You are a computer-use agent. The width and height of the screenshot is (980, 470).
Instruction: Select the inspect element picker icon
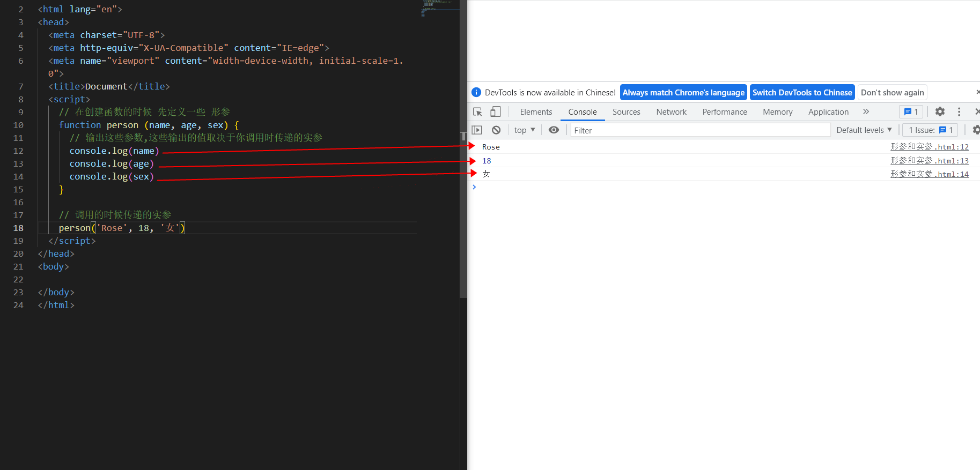tap(477, 111)
